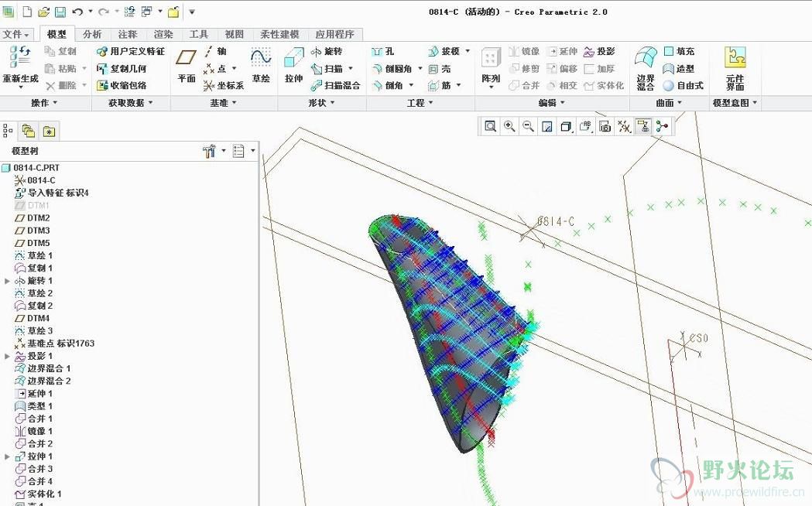Select the Plane (平面) datum tool
The height and width of the screenshot is (506, 812).
pyautogui.click(x=186, y=65)
